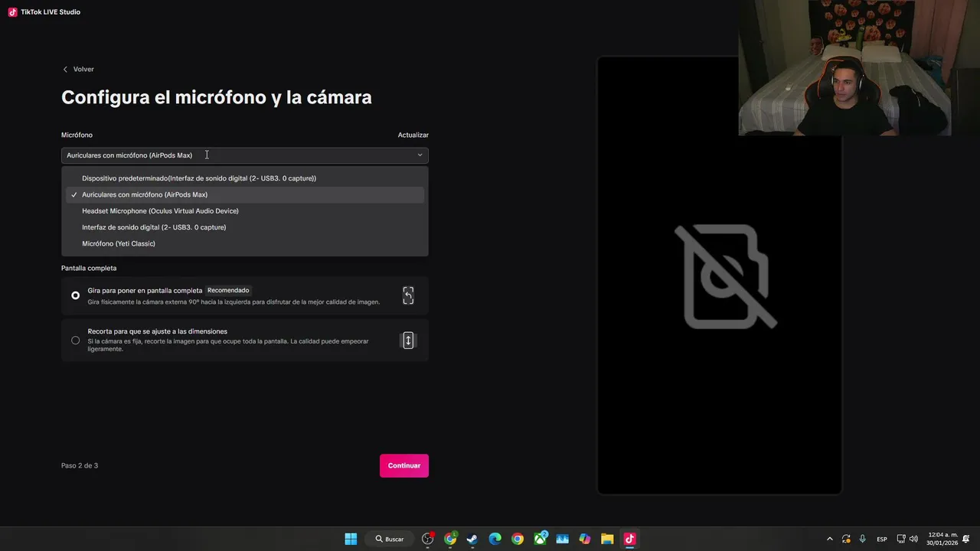Click the streamer webcam overlay thumbnail
Viewport: 980px width, 551px height.
coord(844,68)
